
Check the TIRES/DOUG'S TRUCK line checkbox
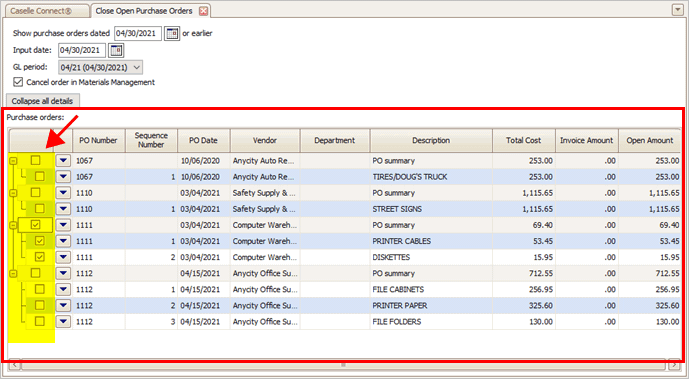coord(40,177)
